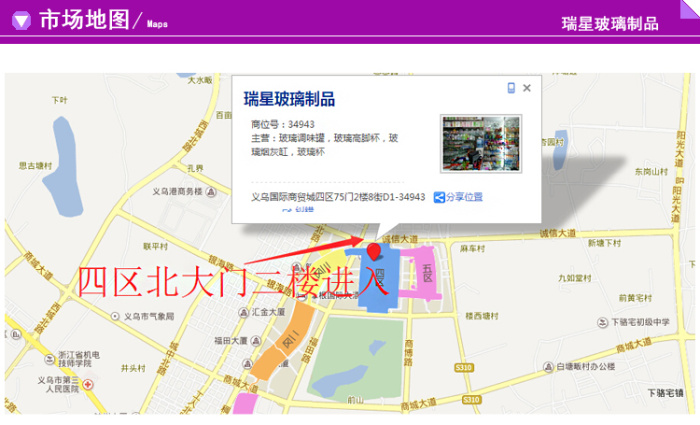Click the 汇金大厦 building icon
The width and height of the screenshot is (700, 425).
click(x=243, y=313)
